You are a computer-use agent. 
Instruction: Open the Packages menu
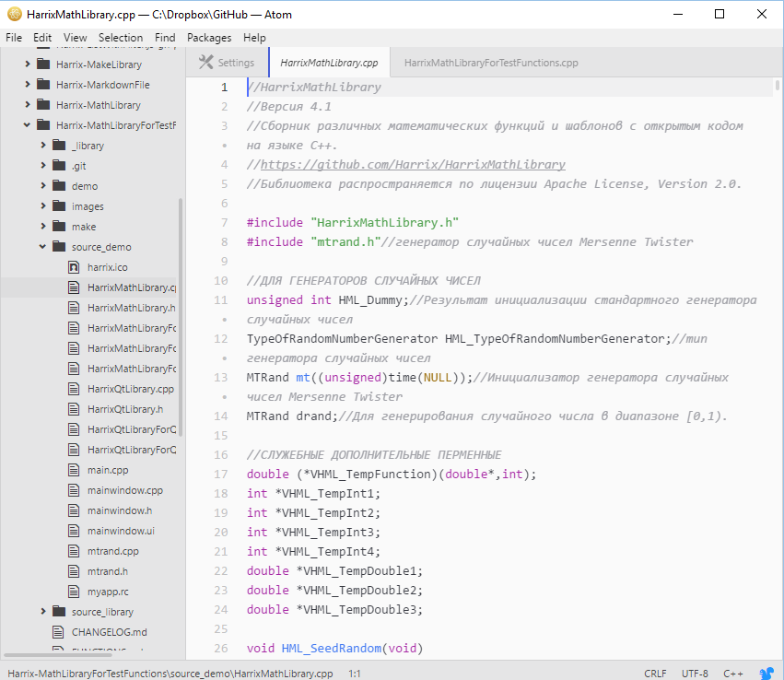tap(209, 38)
